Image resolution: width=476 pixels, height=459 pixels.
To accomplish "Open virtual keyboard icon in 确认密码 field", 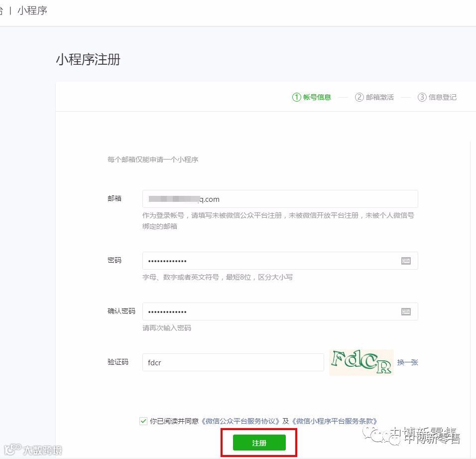I will [x=406, y=311].
